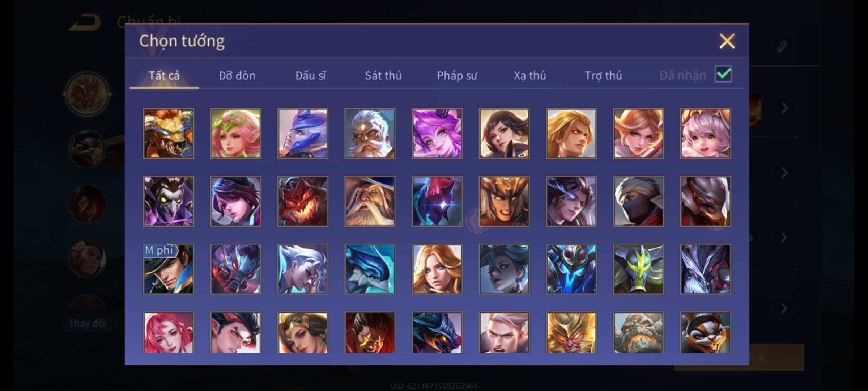
Task: Show the Pháp sư heroes tab
Action: [x=457, y=75]
